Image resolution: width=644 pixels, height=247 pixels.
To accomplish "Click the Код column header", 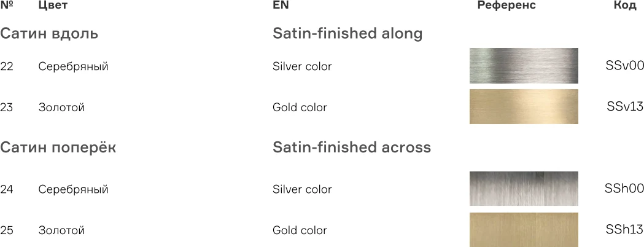I will point(625,6).
